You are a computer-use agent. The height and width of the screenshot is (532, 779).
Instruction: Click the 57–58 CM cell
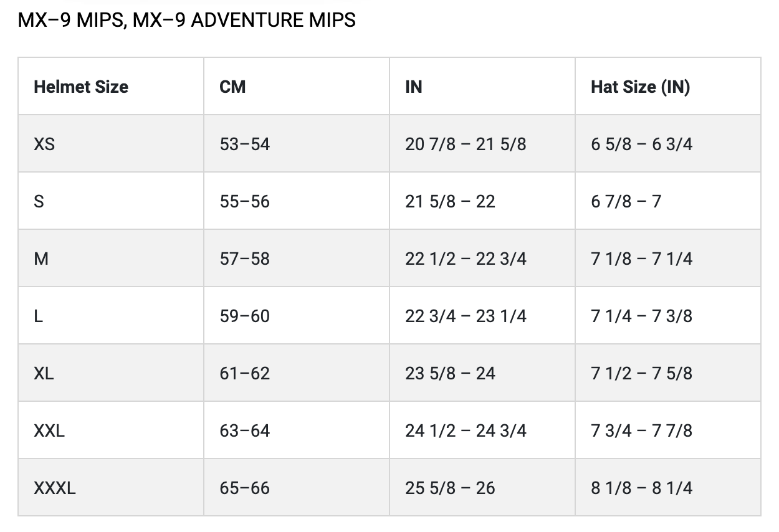tap(244, 259)
